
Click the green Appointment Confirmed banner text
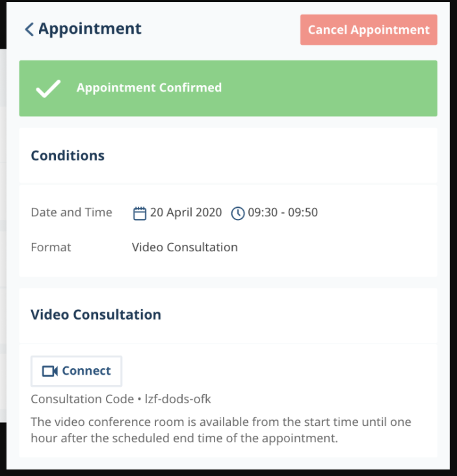149,88
